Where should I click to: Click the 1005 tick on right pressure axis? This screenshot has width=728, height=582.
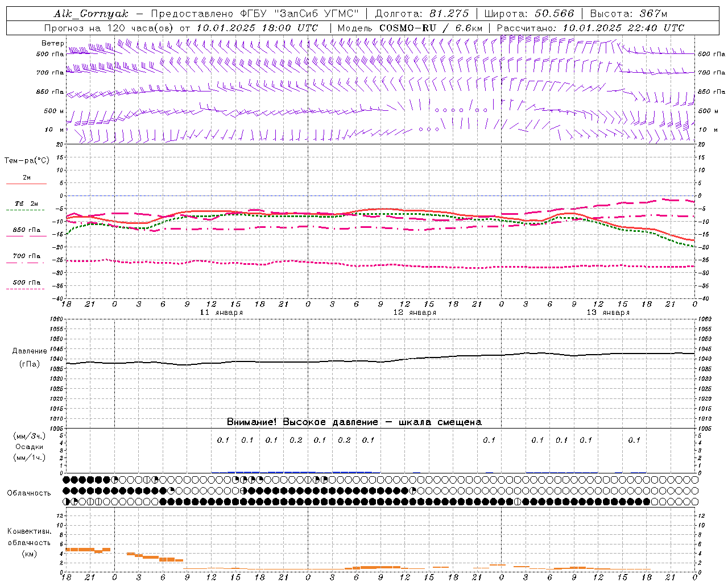[x=704, y=428]
